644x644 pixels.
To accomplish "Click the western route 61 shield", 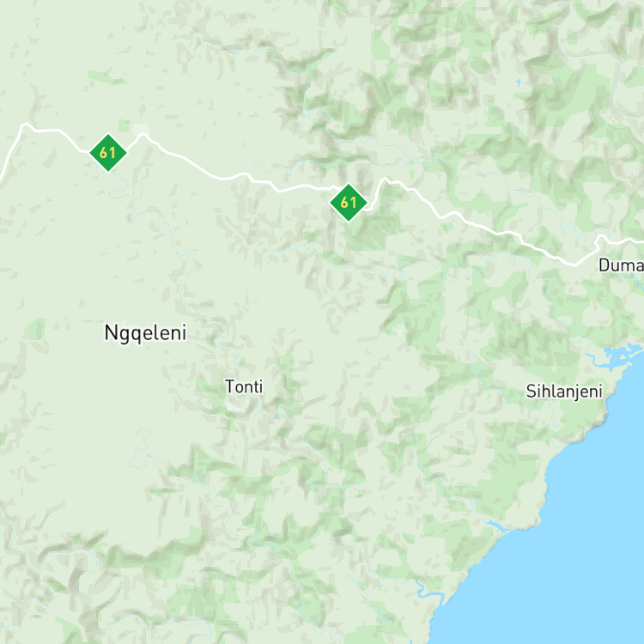I will [108, 153].
